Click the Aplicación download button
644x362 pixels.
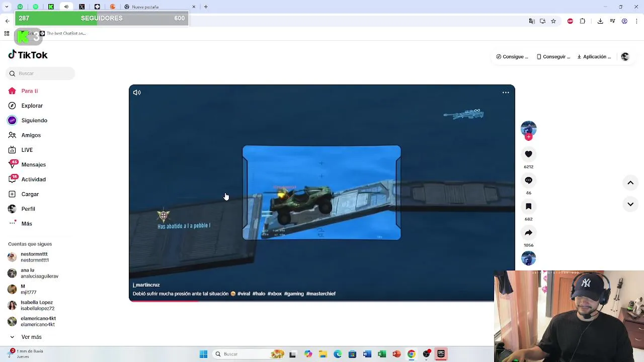coord(594,57)
